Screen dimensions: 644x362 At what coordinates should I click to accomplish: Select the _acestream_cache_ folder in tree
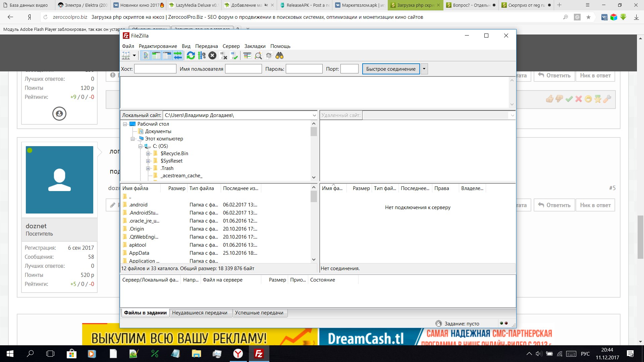pos(181,176)
